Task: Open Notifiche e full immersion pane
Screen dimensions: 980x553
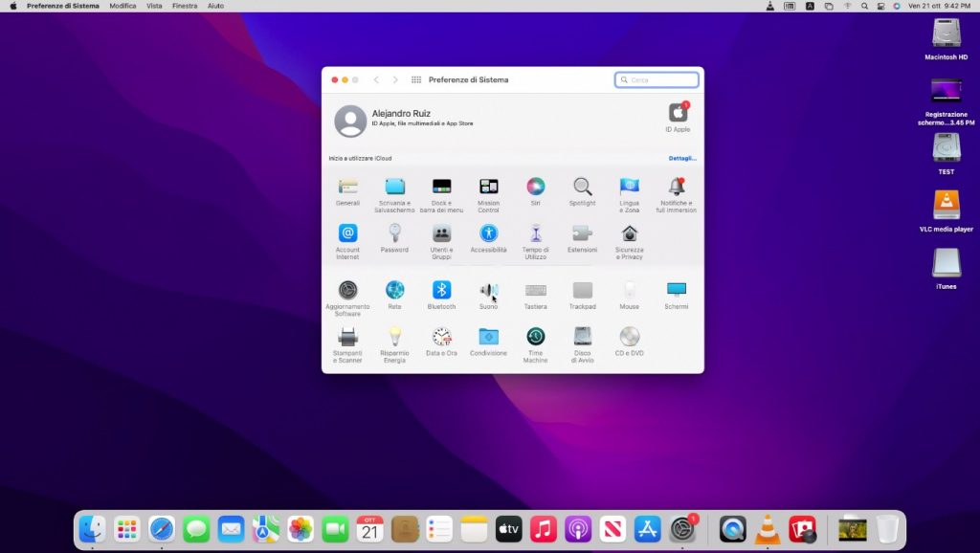Action: (676, 188)
